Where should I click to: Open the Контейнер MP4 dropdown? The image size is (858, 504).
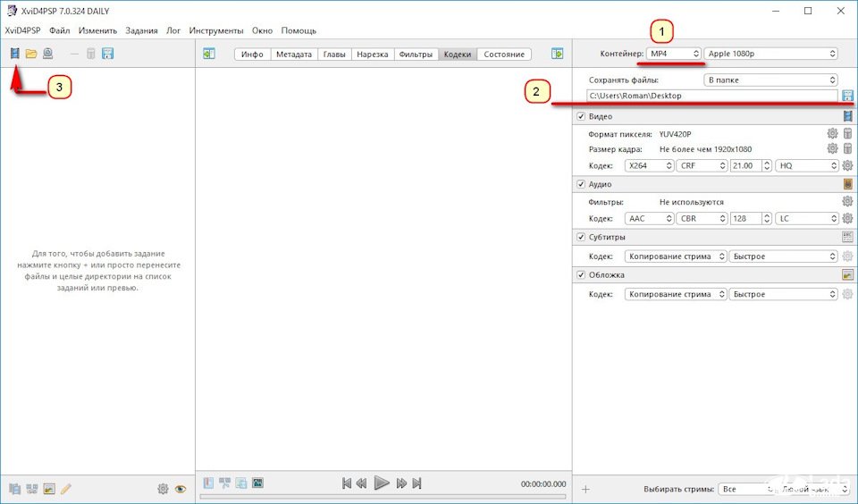coord(674,54)
